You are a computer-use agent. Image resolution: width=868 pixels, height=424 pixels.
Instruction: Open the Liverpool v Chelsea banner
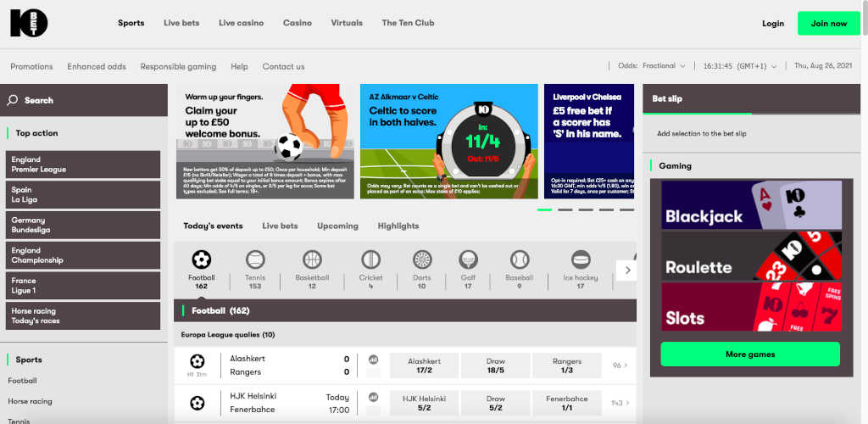pos(589,141)
